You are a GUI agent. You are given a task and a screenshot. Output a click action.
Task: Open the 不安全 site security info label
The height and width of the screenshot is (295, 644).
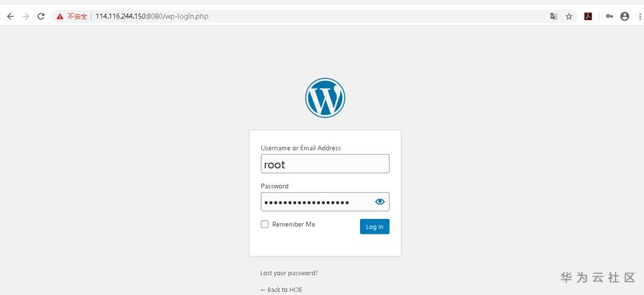[77, 17]
